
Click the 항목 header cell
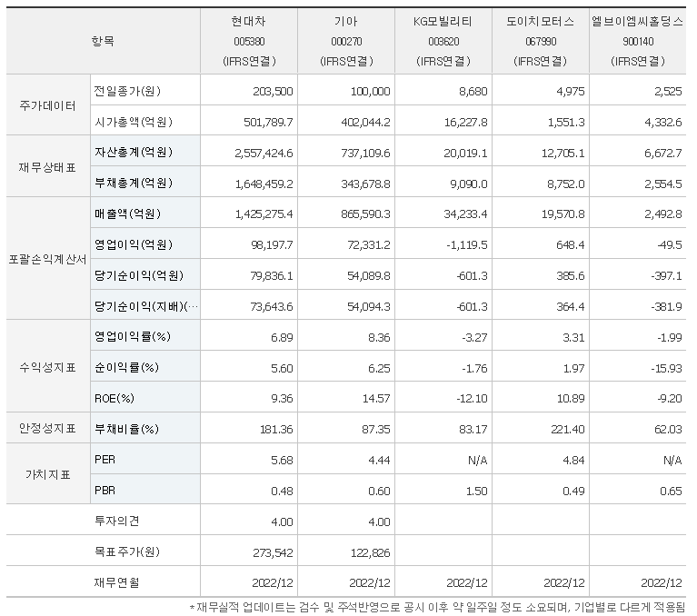pyautogui.click(x=103, y=41)
